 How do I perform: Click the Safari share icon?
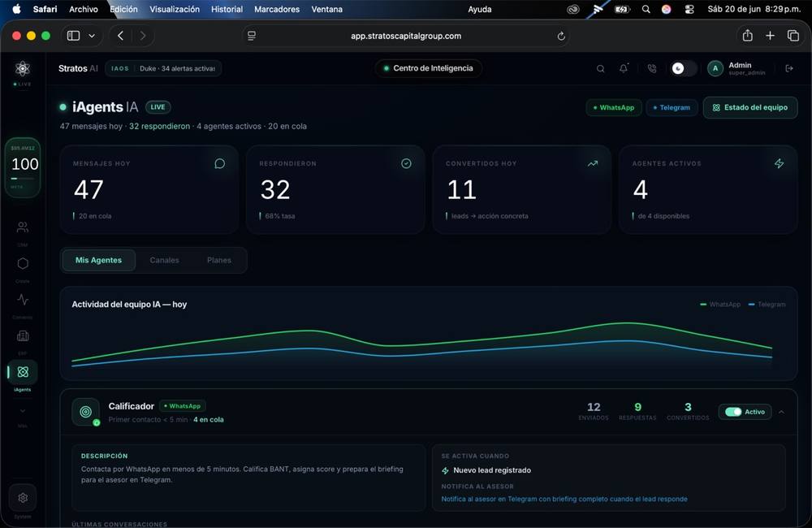[747, 36]
